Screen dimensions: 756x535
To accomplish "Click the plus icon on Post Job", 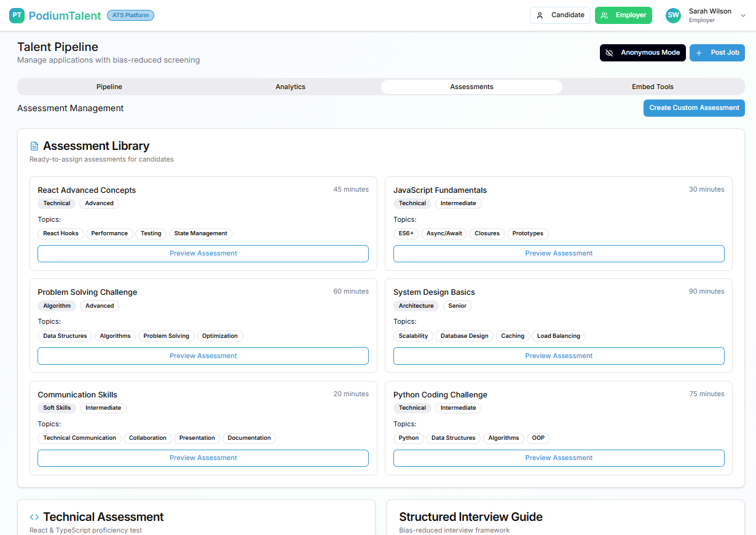I will (699, 53).
